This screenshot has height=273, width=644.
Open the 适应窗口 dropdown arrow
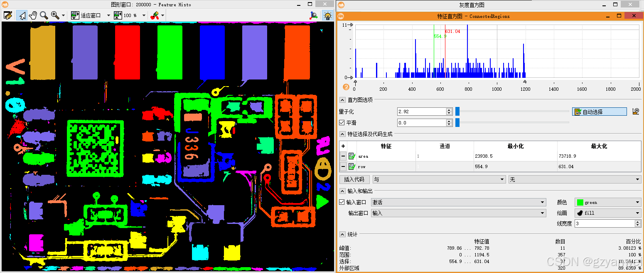coord(108,15)
